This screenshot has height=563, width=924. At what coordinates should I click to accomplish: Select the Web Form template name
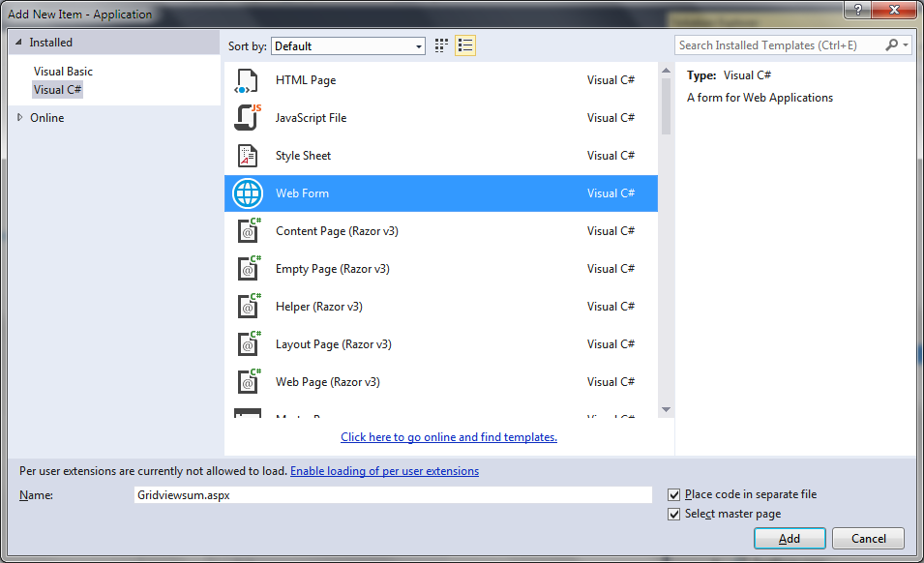click(x=302, y=193)
